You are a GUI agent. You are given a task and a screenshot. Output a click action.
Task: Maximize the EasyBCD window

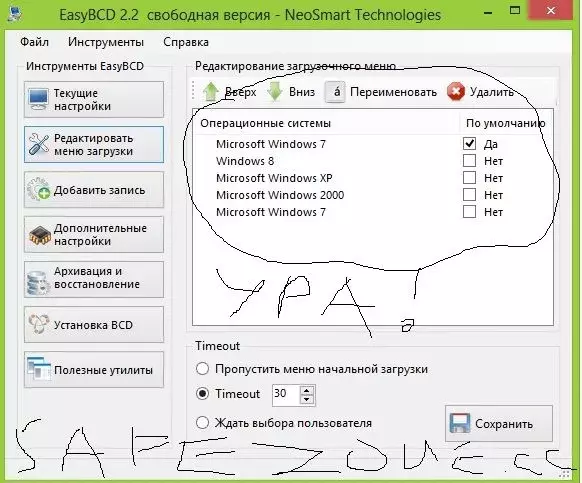[515, 10]
